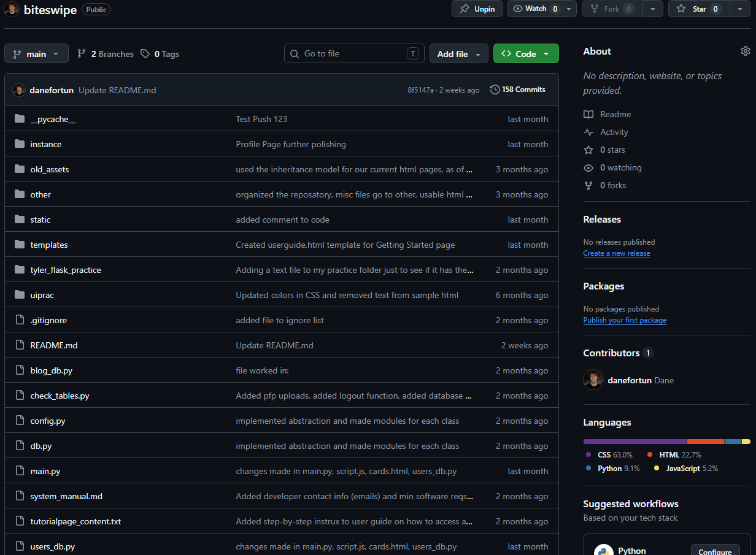Click the Python logo in Suggested workflows
Screen dimensions: 756x555
[604, 550]
